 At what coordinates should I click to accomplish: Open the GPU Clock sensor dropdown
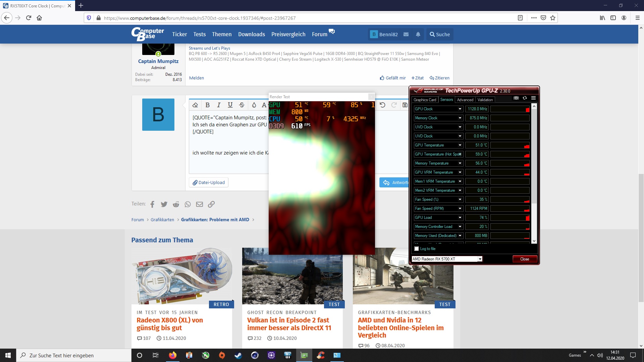click(x=460, y=109)
